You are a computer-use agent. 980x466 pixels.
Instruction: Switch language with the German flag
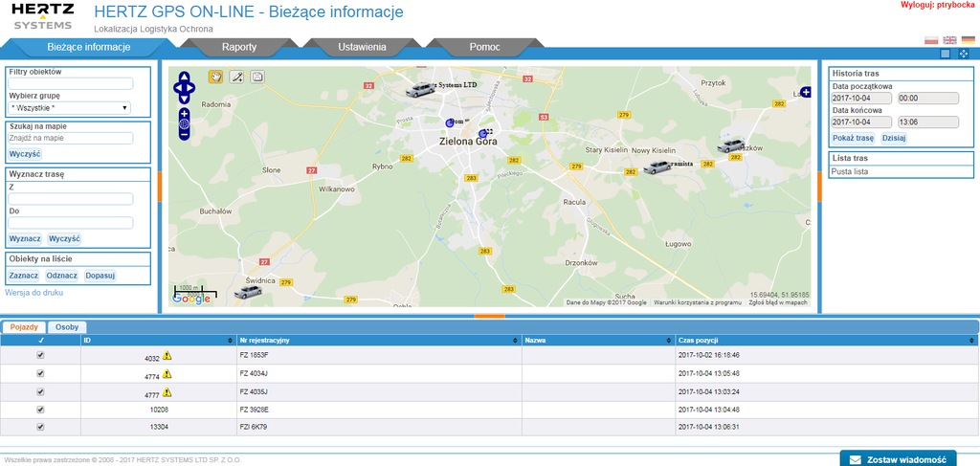pos(969,40)
